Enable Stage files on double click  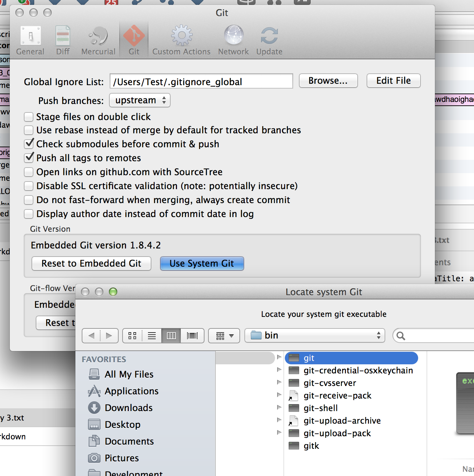[29, 117]
